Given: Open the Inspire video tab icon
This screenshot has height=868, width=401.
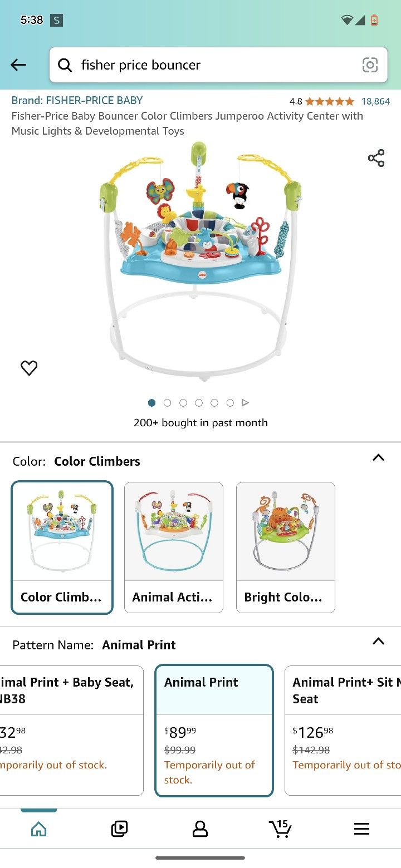Looking at the screenshot, I should click(x=119, y=829).
